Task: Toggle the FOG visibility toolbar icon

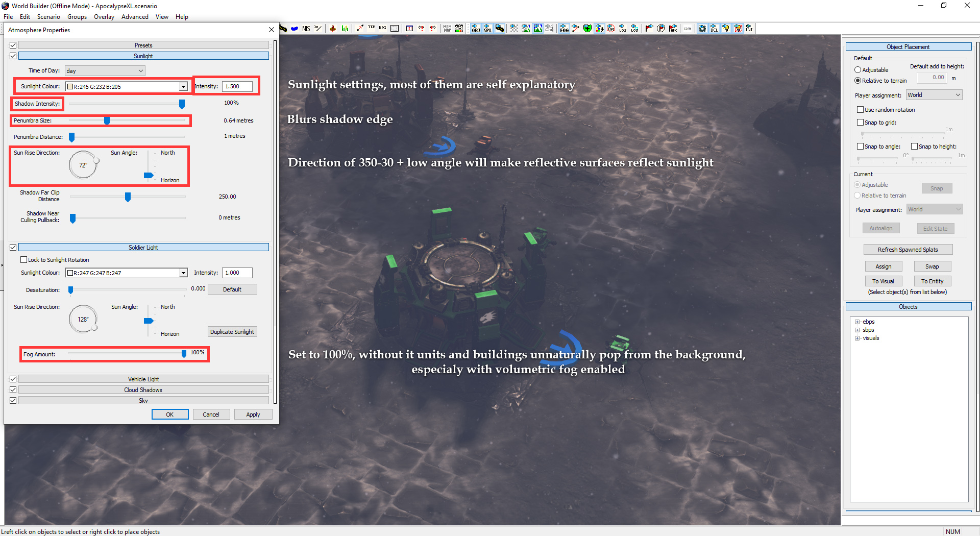Action: point(564,29)
